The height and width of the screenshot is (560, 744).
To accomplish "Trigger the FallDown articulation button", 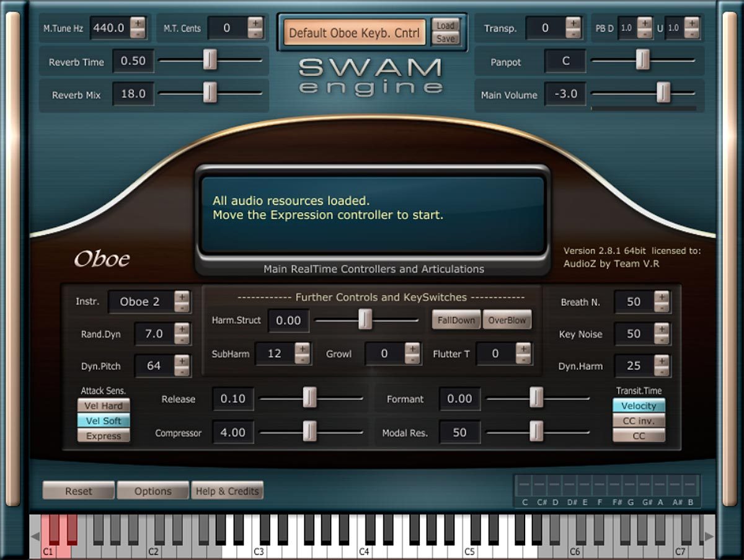I will point(456,320).
